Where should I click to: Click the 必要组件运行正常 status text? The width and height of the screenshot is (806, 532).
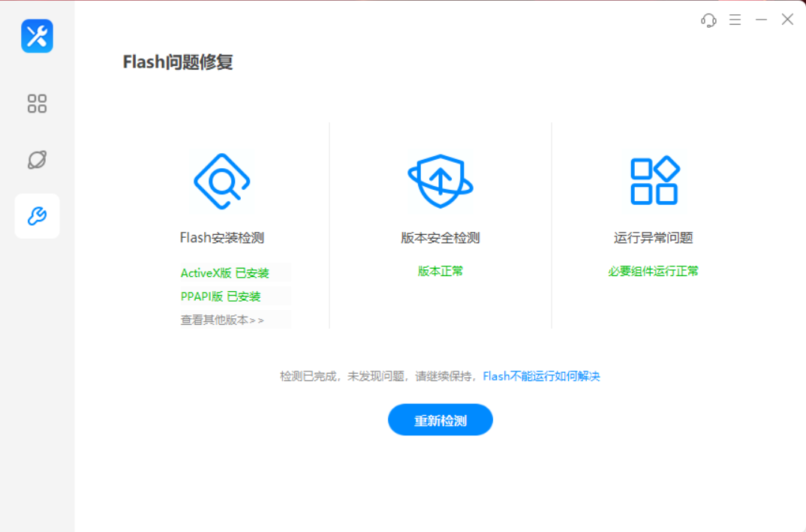point(653,271)
